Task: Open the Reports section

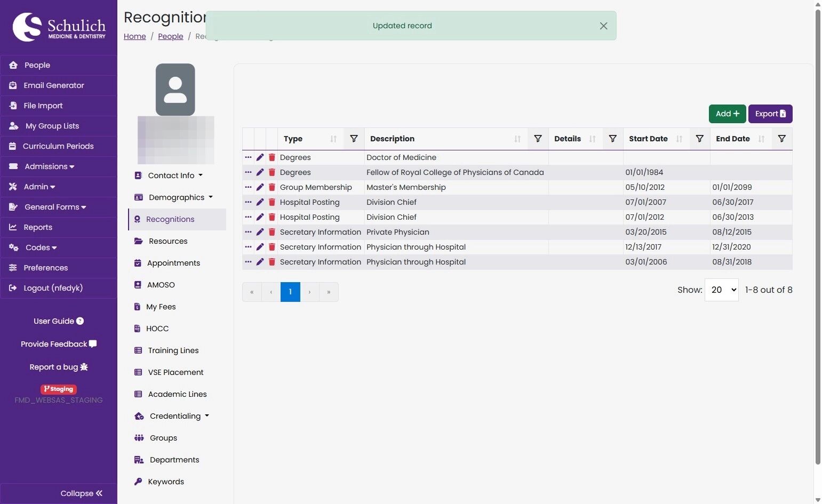Action: [x=59, y=227]
